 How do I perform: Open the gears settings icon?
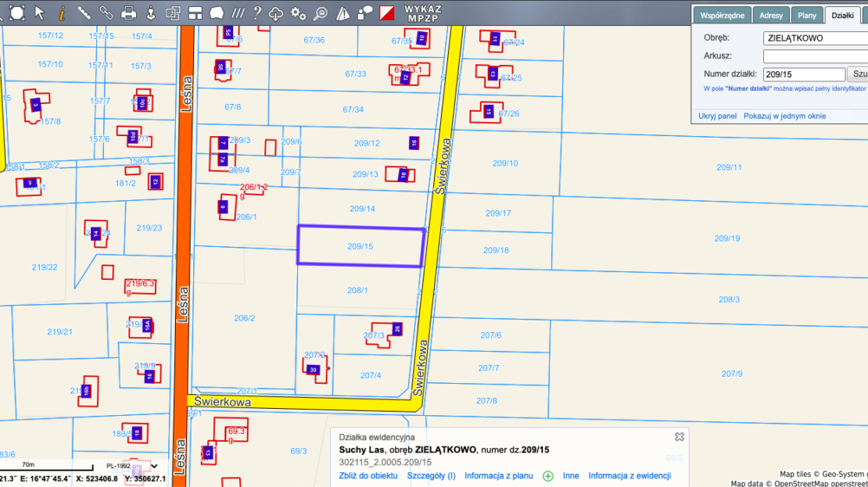click(x=298, y=13)
